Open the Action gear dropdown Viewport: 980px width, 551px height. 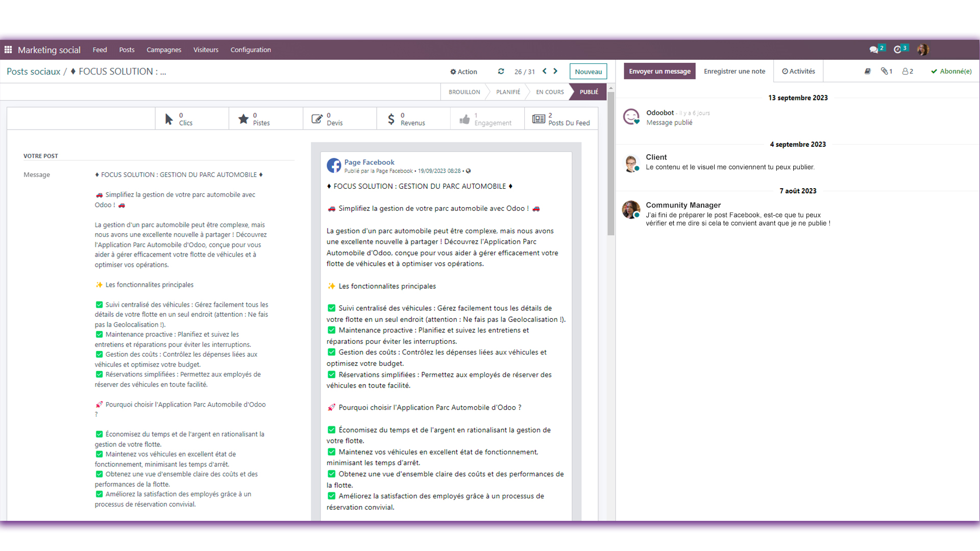[463, 71]
